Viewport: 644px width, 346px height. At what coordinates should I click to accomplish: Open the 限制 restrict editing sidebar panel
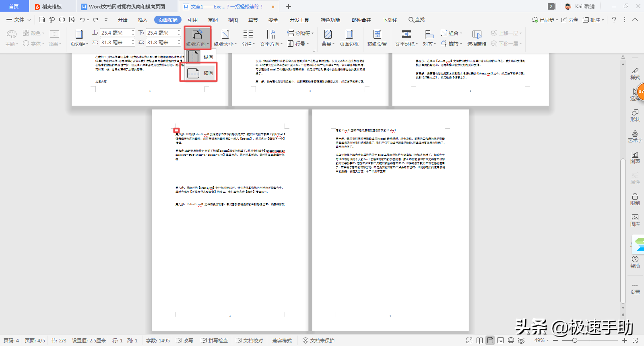pos(635,199)
